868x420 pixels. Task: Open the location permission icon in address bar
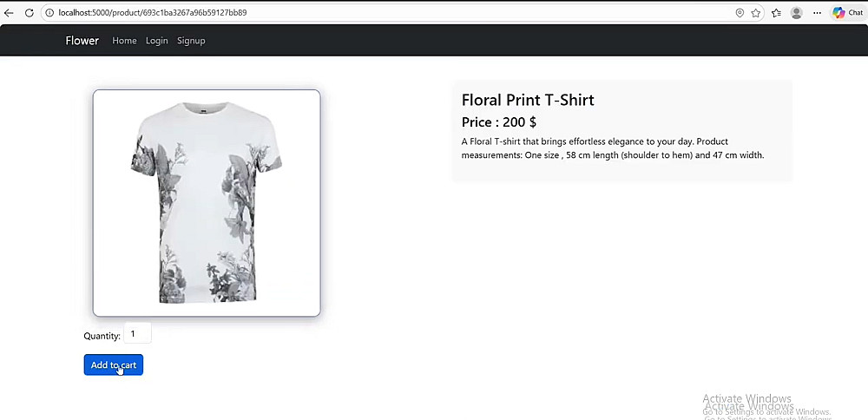click(740, 13)
